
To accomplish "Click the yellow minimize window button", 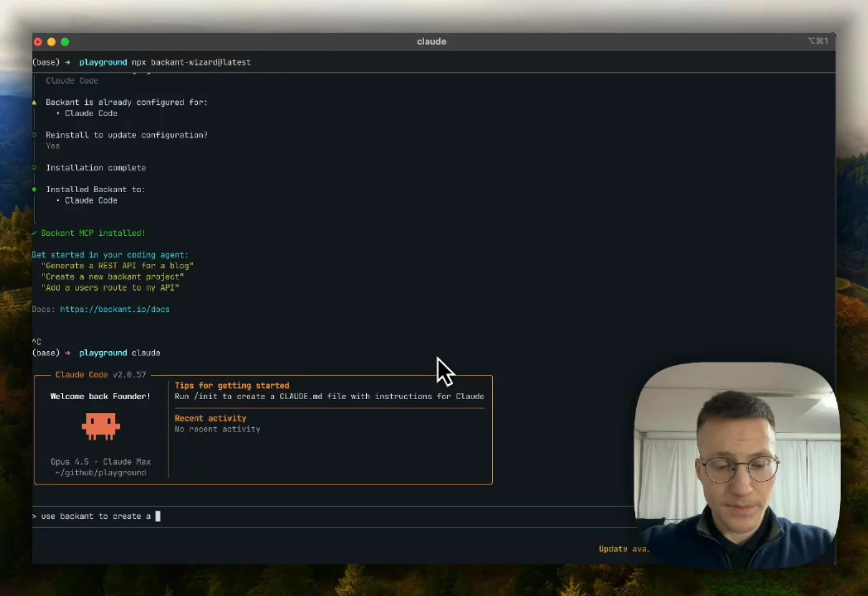I will click(51, 41).
